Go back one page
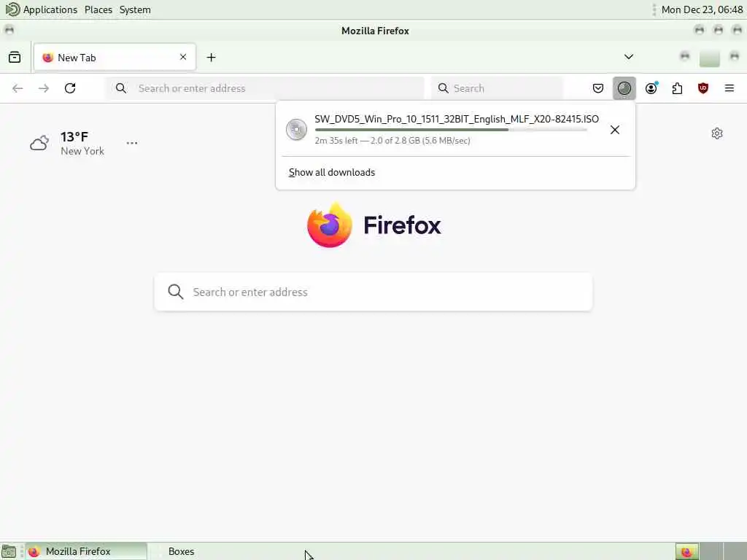This screenshot has width=747, height=560. (18, 88)
